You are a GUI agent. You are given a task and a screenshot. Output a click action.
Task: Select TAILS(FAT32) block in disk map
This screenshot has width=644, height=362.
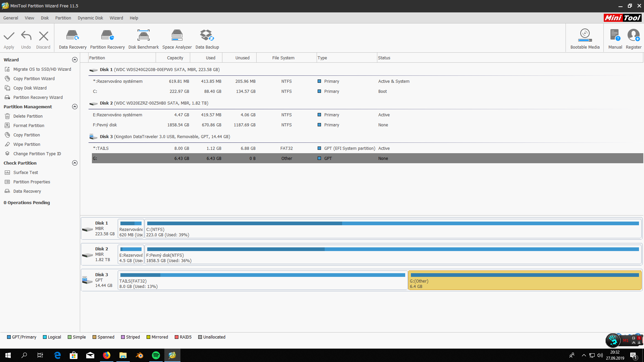coord(262,281)
